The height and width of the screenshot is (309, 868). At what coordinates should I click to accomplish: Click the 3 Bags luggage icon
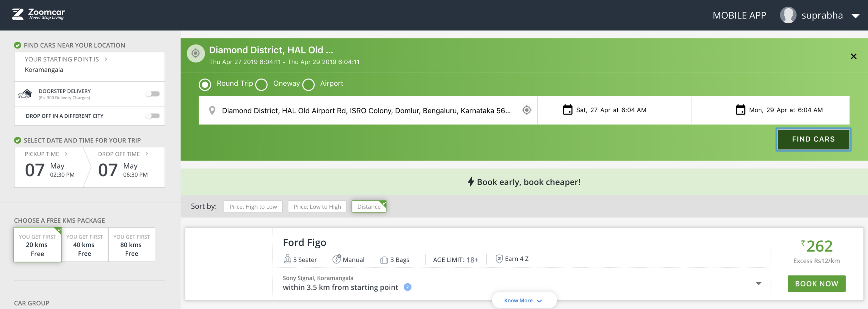pos(384,260)
